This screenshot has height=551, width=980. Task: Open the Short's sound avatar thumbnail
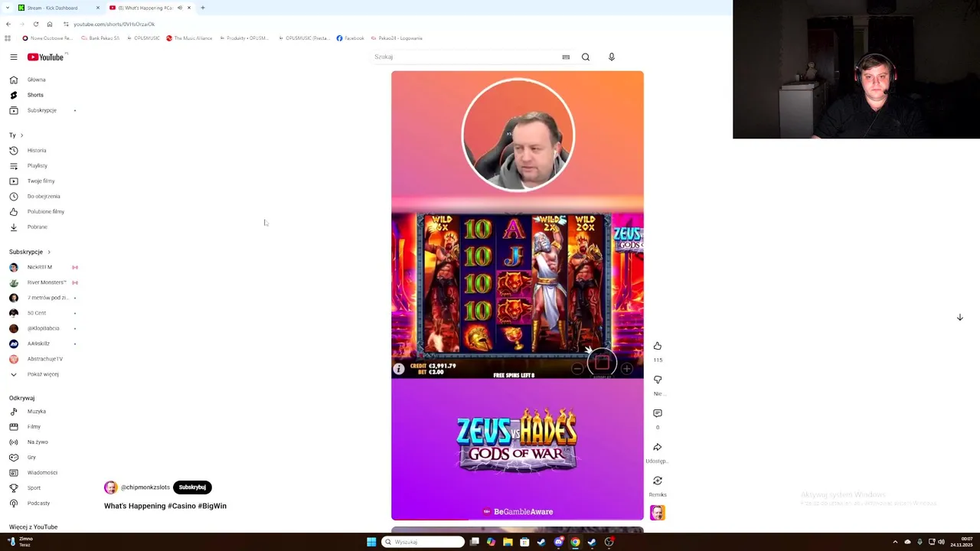658,513
